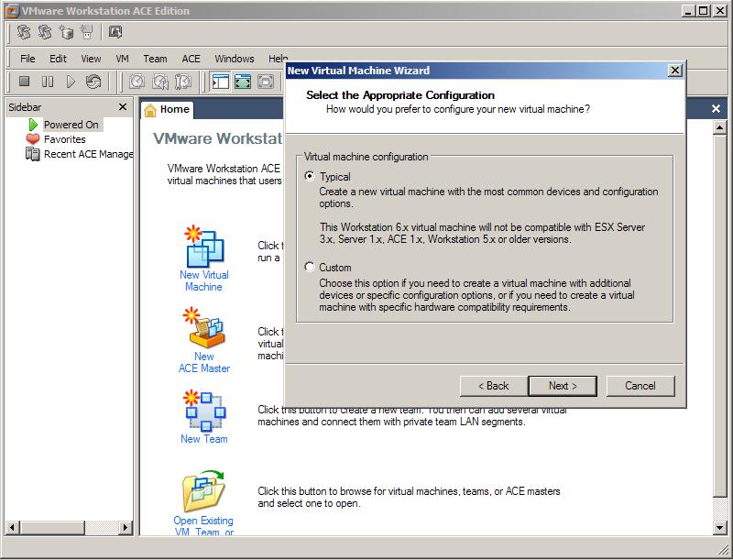
Task: Select the Typical configuration radio button
Action: [310, 176]
